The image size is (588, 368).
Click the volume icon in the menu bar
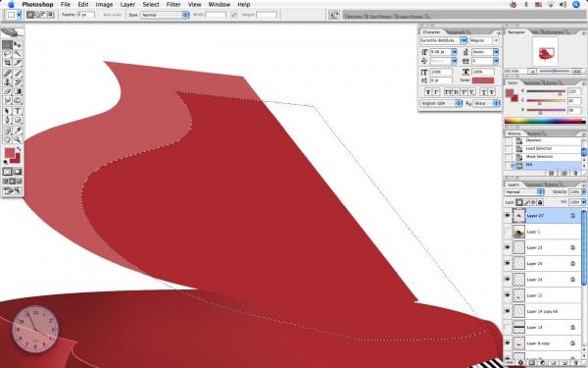(x=563, y=5)
